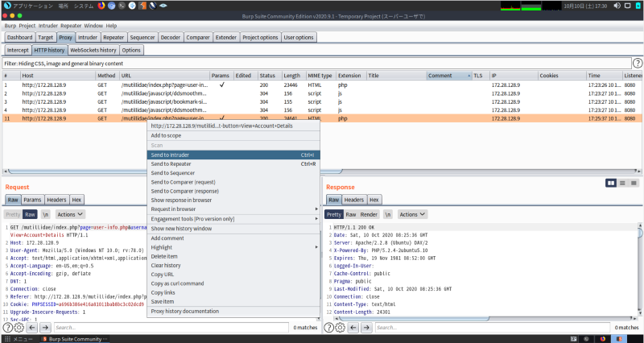This screenshot has height=343, width=644.
Task: Go to previous match in response search
Action: click(x=353, y=328)
